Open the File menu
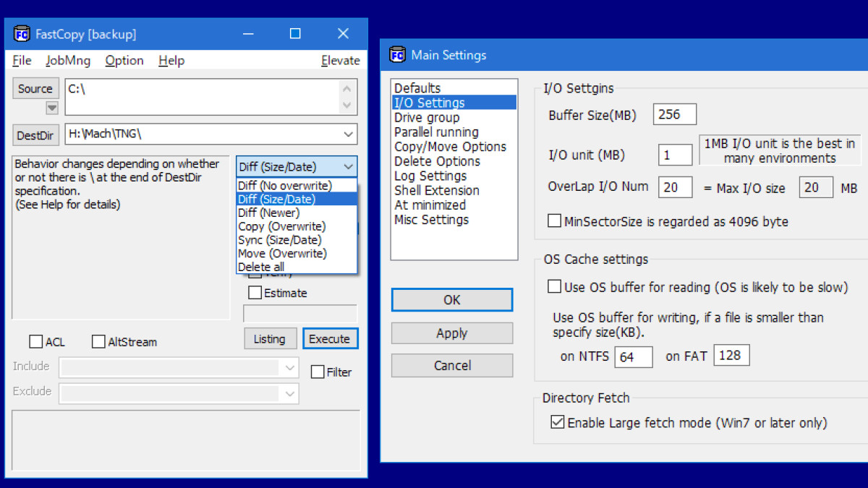 (x=22, y=61)
